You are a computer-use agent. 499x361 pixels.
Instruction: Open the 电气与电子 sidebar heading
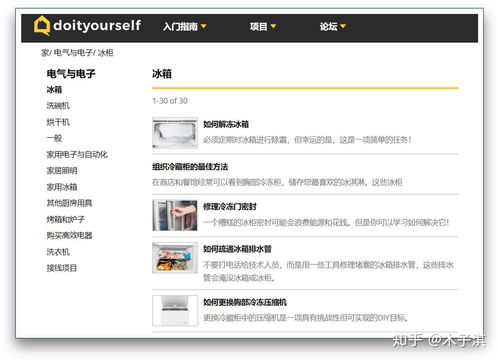[71, 74]
